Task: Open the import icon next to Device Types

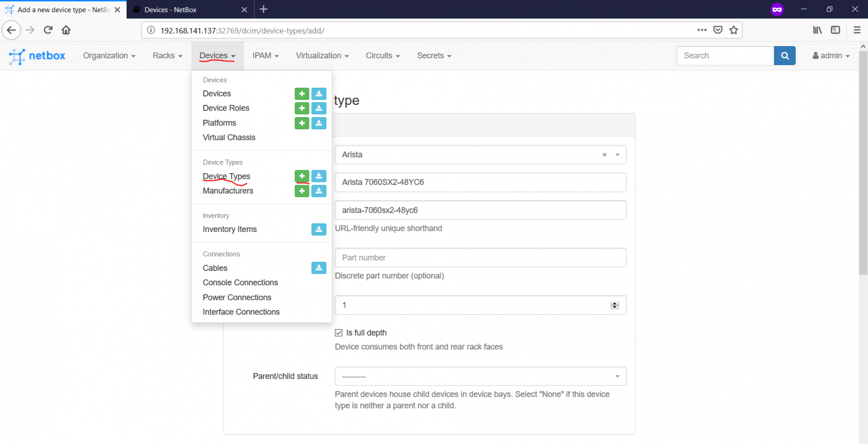Action: pos(319,176)
